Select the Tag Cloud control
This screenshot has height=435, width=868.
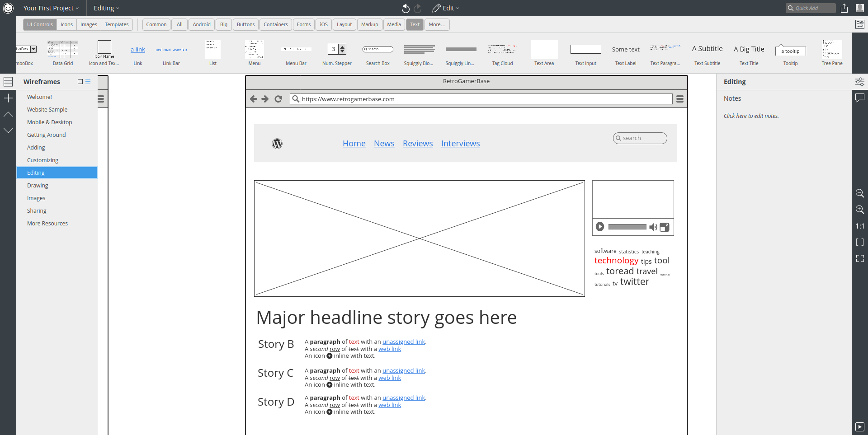502,53
